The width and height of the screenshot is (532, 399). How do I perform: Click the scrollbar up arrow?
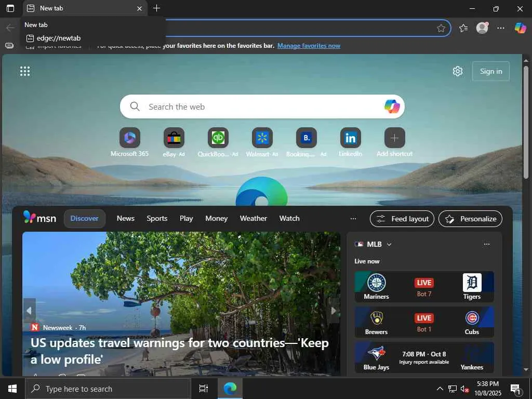pos(526,60)
